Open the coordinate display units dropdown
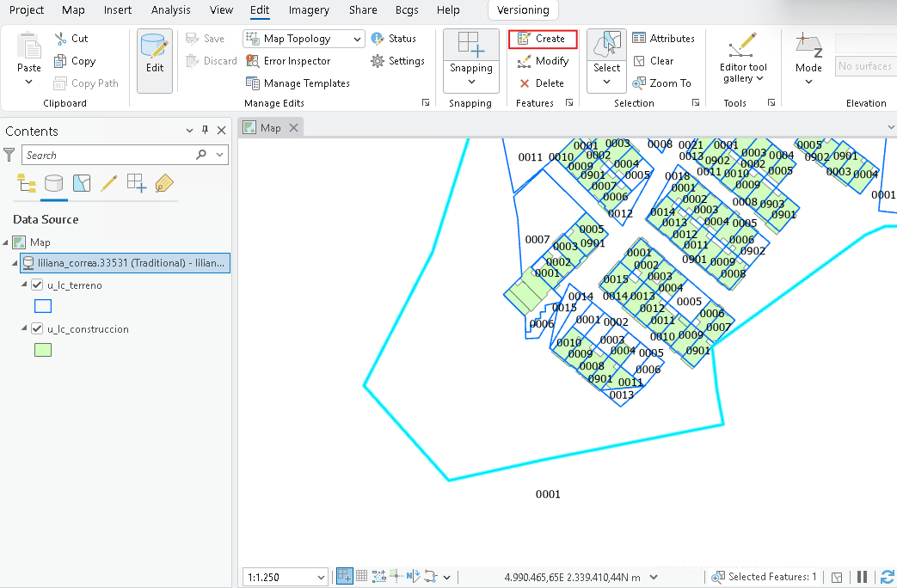The width and height of the screenshot is (897, 588). (x=654, y=577)
